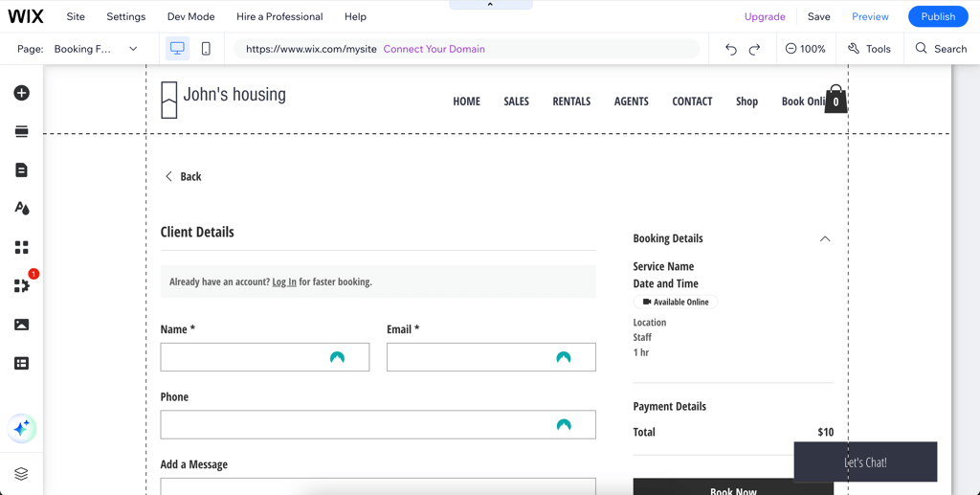Collapse the top bar with arrow handle
Viewport: 980px width, 495px height.
pyautogui.click(x=491, y=5)
